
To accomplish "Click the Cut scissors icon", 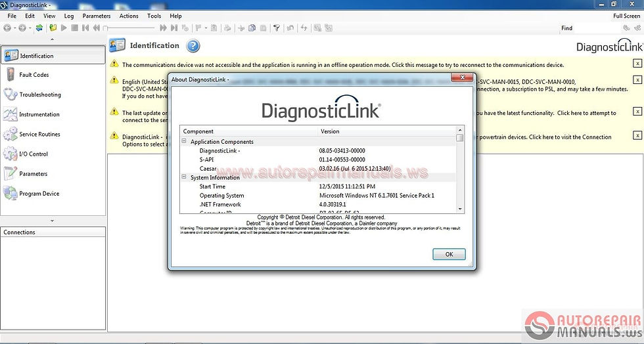I will pyautogui.click(x=241, y=28).
